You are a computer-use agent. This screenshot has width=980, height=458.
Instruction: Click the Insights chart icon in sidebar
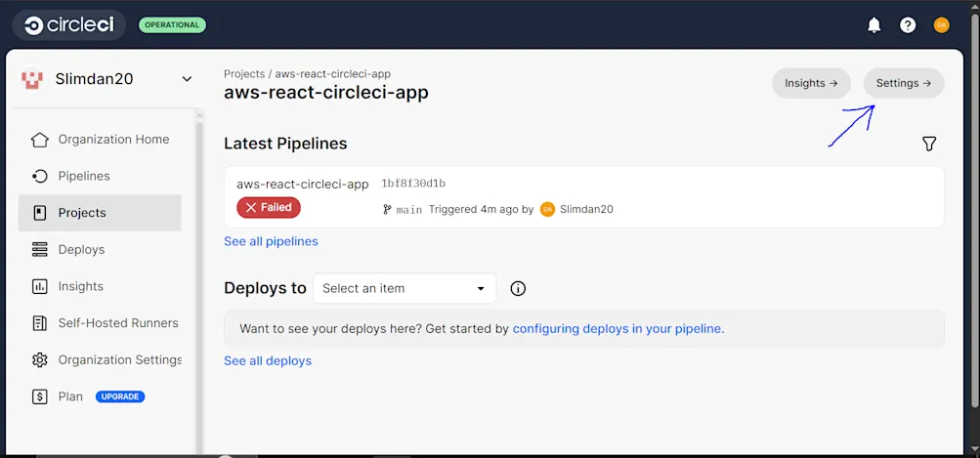tap(39, 287)
